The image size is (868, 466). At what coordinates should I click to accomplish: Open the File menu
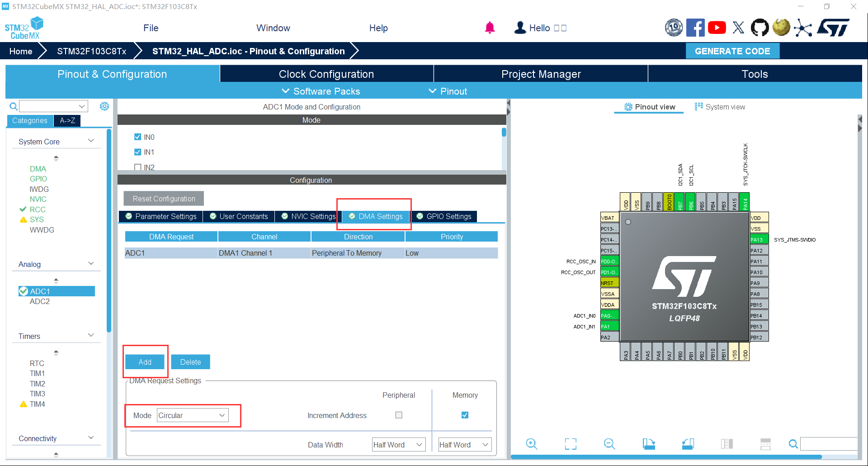tap(151, 28)
